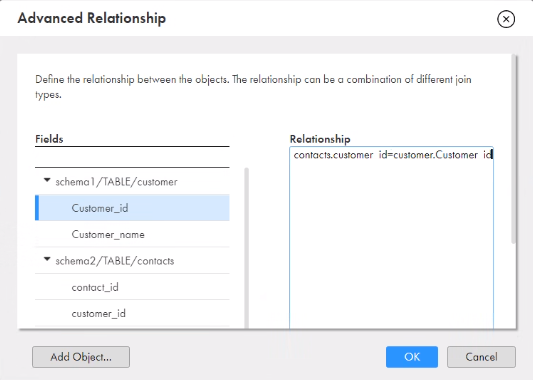Screen dimensions: 533x380
Task: Select the Customer_name field
Action: click(132, 234)
